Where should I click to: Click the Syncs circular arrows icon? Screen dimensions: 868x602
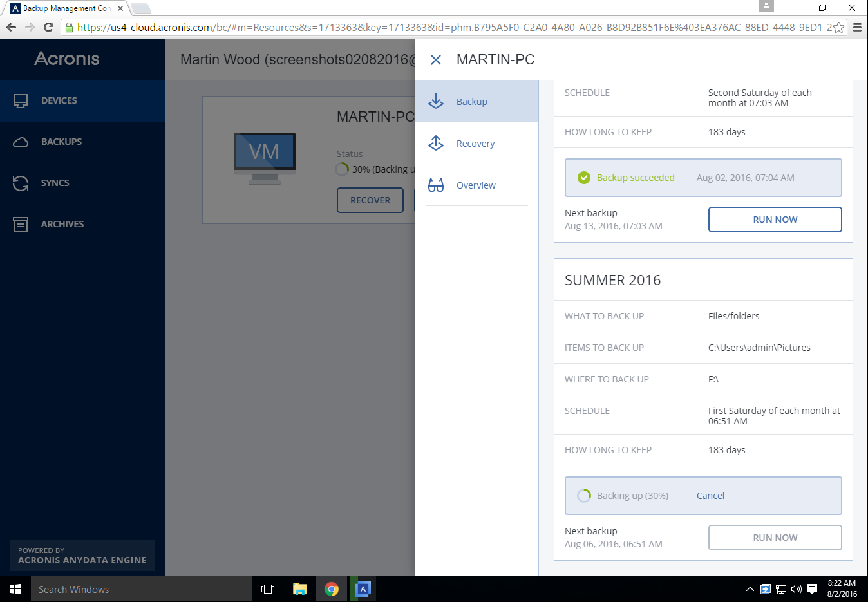(x=21, y=183)
